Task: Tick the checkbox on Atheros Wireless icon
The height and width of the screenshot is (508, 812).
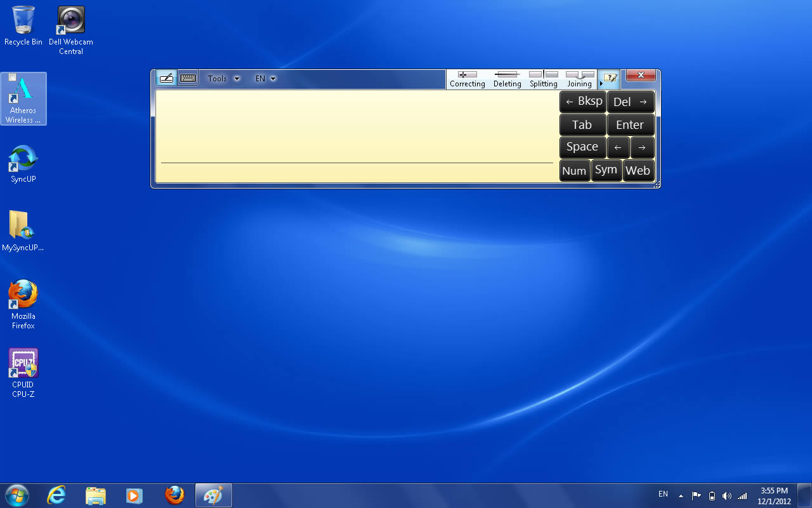Action: pos(13,77)
